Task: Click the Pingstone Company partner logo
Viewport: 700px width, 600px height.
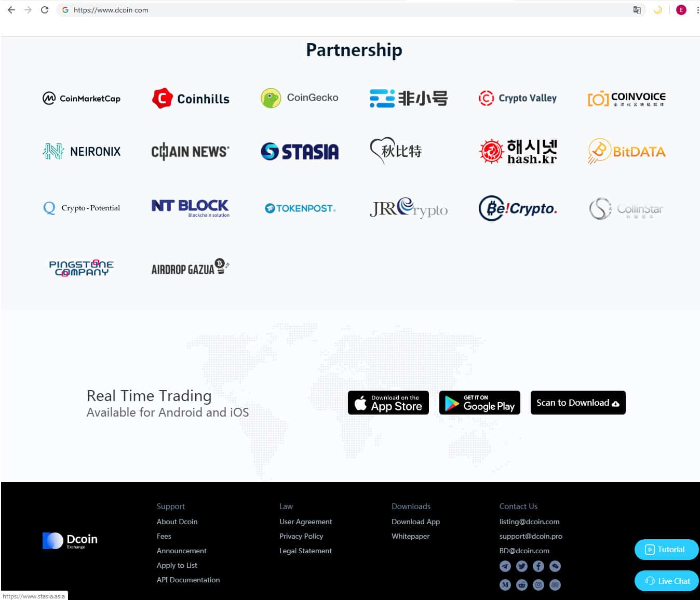Action: pyautogui.click(x=82, y=268)
